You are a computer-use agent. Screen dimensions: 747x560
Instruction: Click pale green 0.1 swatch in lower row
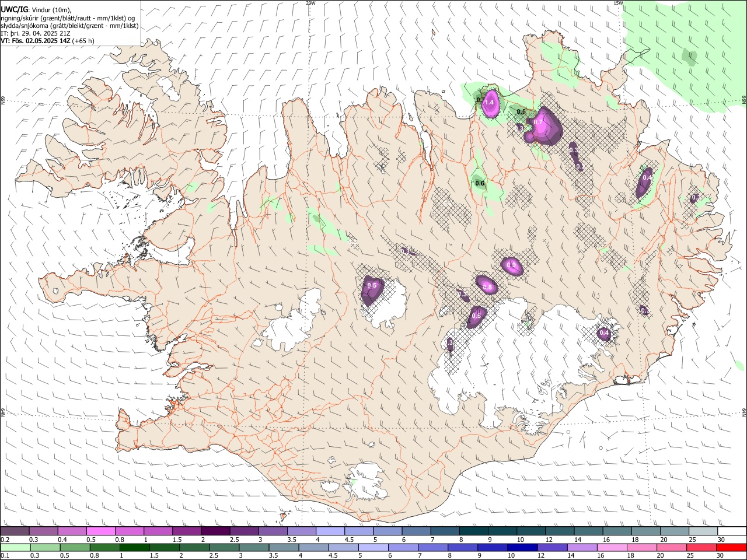tap(15, 547)
